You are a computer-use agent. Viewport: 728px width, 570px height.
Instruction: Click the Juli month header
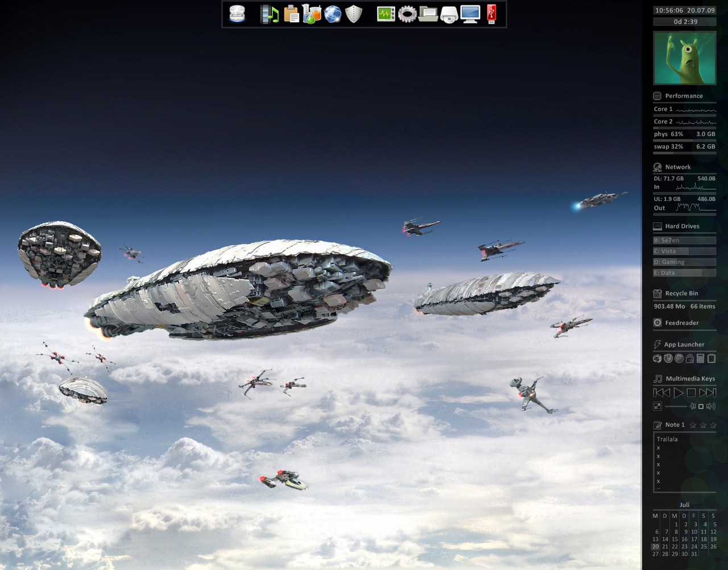[x=684, y=505]
